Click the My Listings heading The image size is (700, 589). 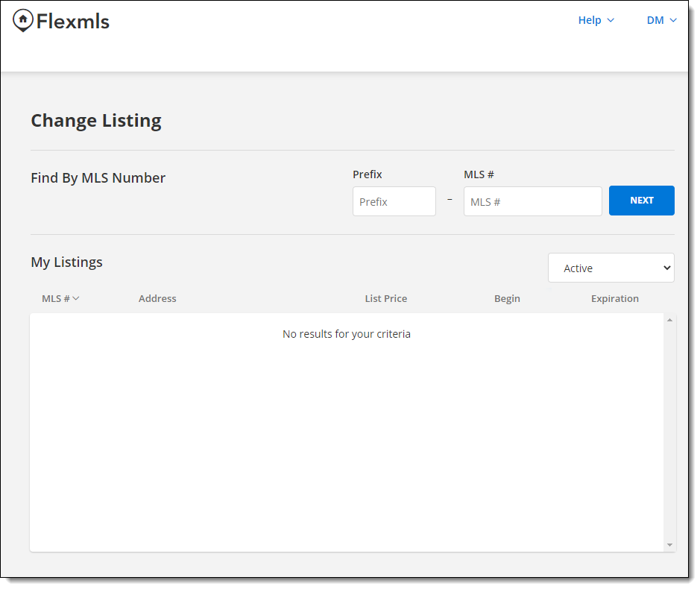pos(66,262)
